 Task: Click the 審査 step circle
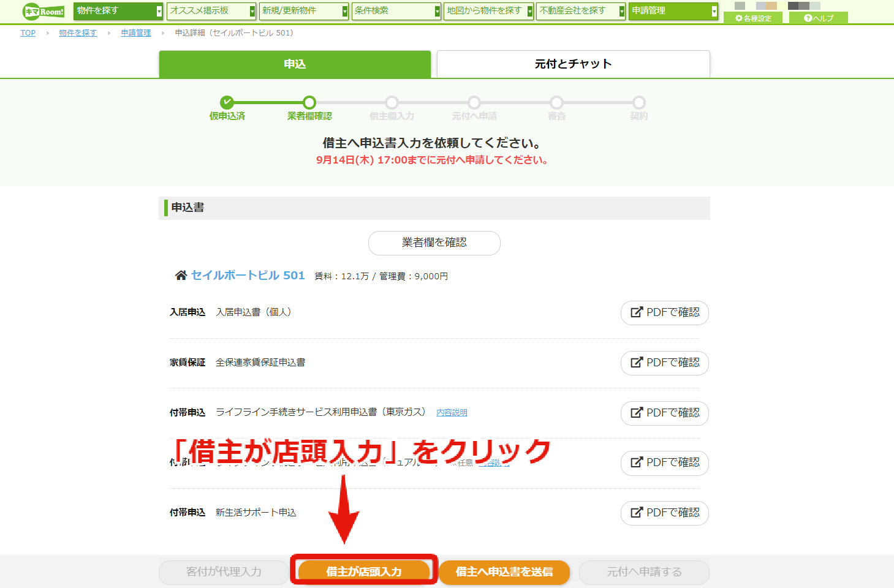click(556, 102)
